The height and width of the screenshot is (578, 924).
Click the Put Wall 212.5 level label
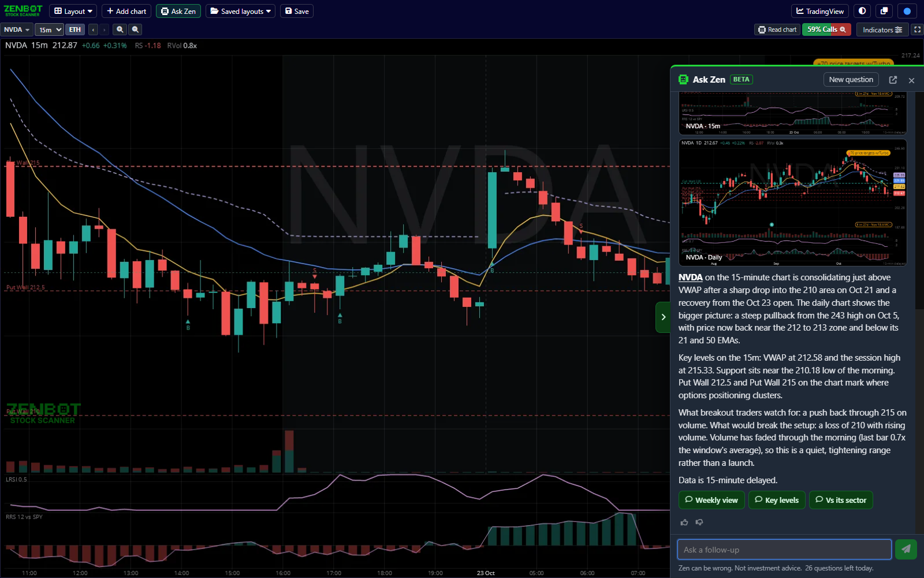coord(25,287)
